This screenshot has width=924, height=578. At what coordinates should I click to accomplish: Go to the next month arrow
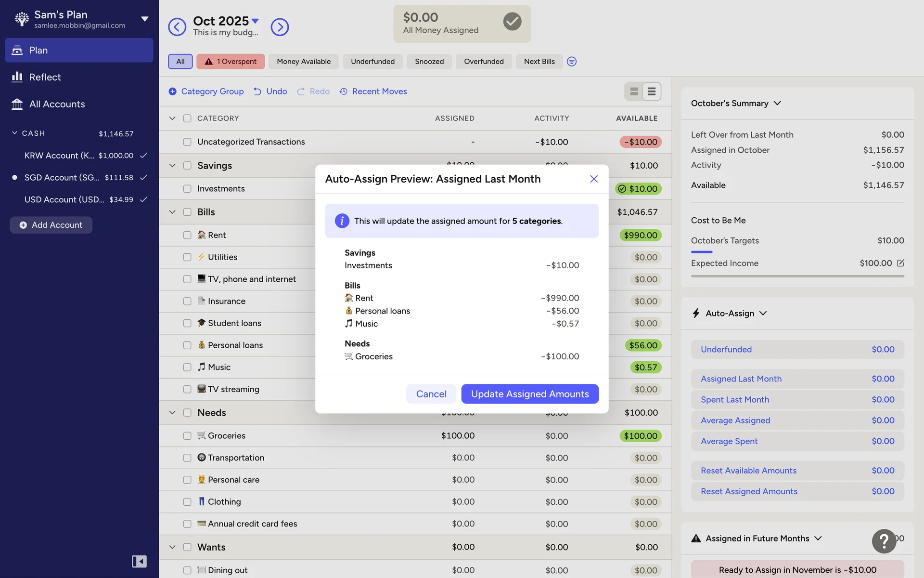pyautogui.click(x=280, y=27)
